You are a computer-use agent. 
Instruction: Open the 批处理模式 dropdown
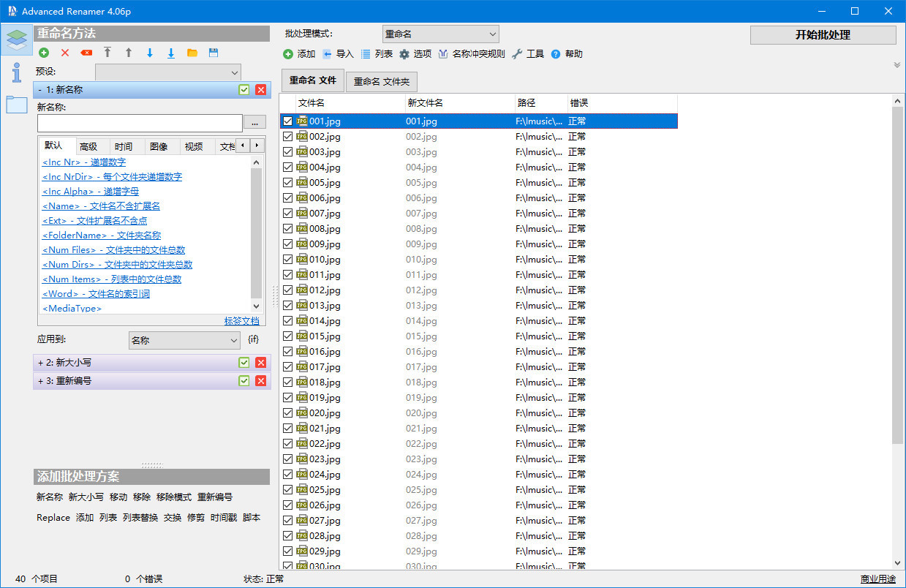click(x=440, y=34)
